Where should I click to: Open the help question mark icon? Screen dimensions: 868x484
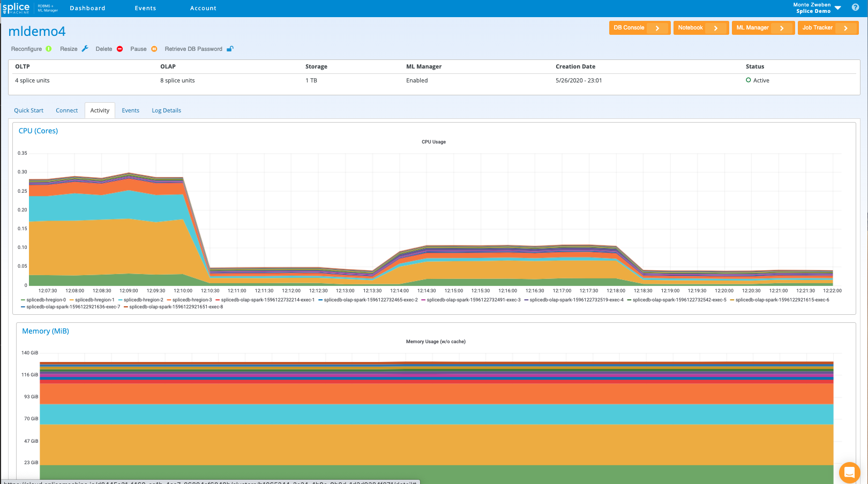pos(855,7)
